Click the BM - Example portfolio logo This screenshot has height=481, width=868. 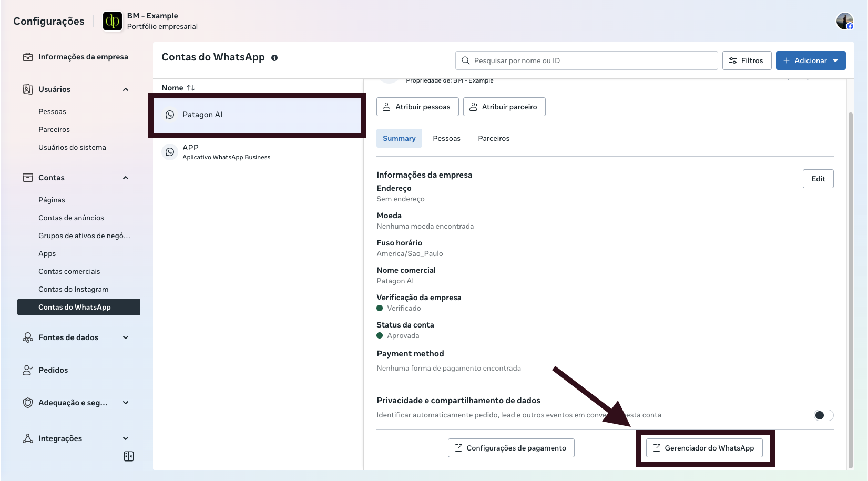click(x=113, y=22)
